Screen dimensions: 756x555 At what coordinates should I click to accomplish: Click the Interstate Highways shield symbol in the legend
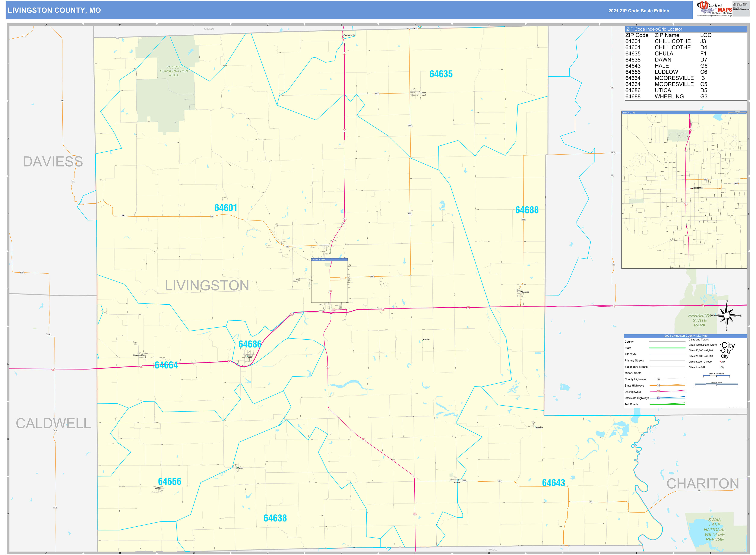click(x=659, y=398)
